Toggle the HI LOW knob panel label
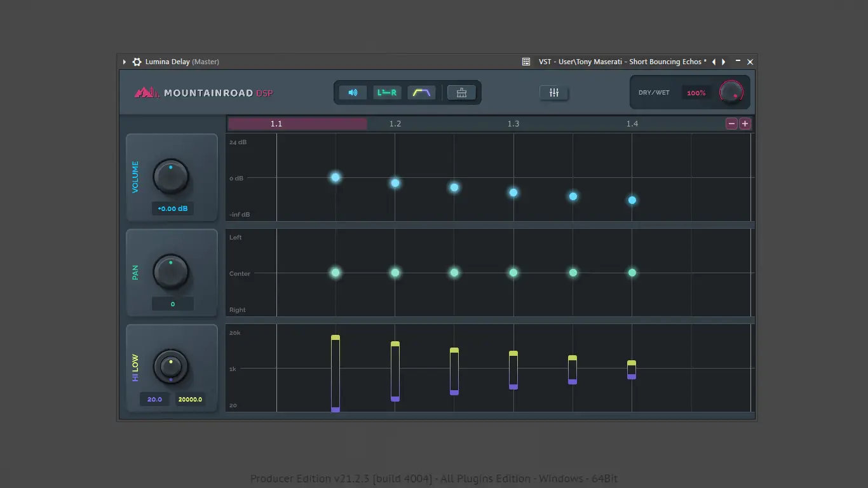 click(x=135, y=367)
